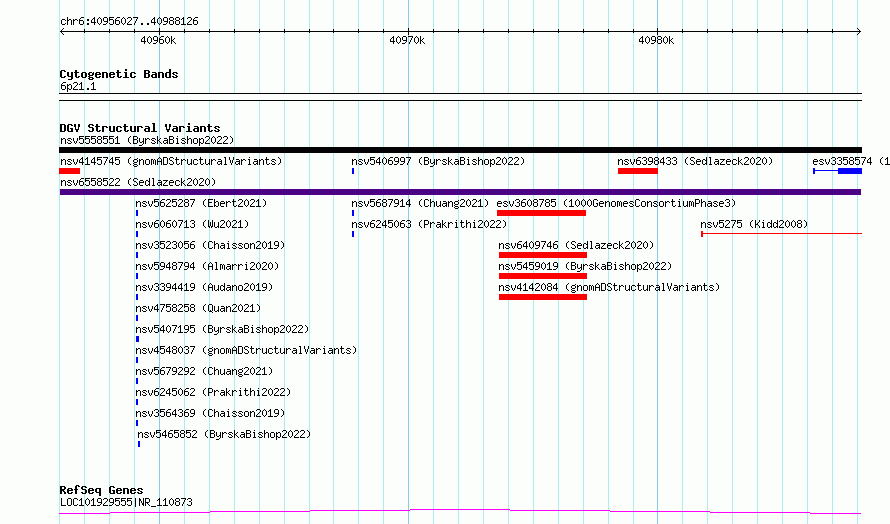
Task: Open nsv5406997 (ByrskaBishop2022) label
Action: click(x=438, y=161)
